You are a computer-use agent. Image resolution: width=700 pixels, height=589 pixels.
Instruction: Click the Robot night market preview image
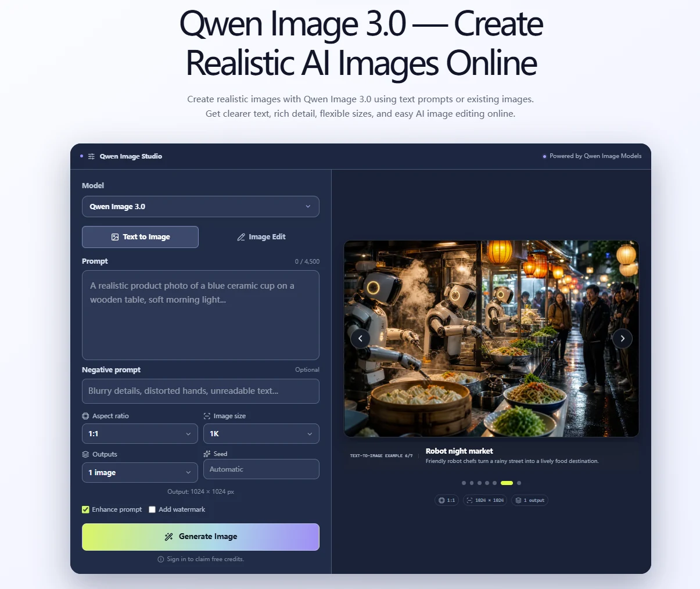(491, 339)
